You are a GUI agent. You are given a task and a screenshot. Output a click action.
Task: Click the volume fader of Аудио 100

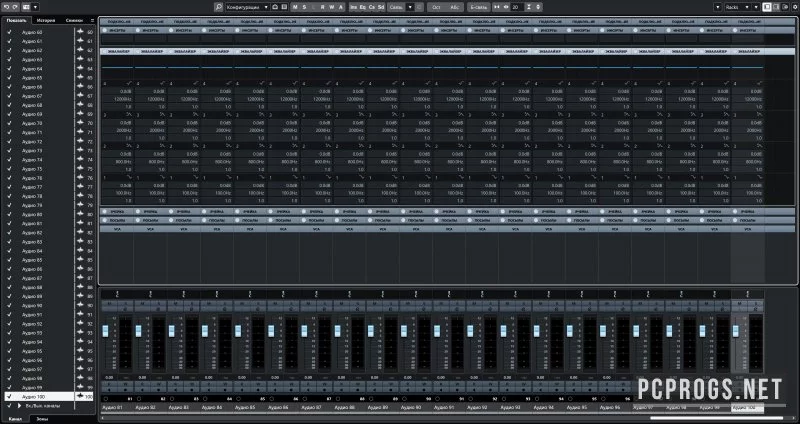[x=736, y=331]
